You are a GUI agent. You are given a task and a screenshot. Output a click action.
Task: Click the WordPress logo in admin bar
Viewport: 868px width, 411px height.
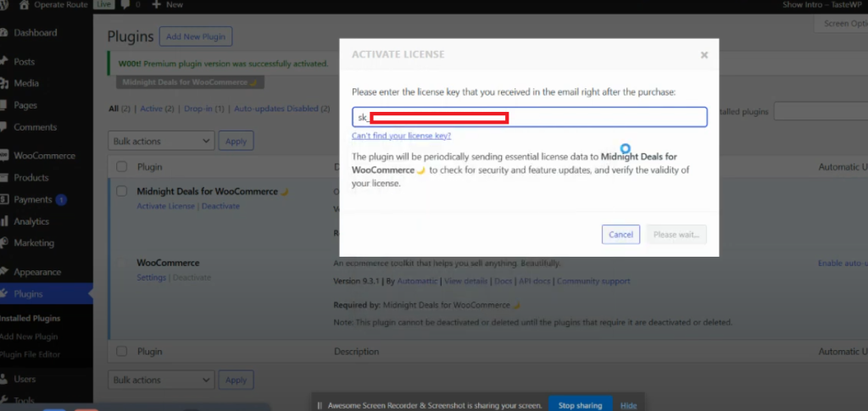point(5,5)
